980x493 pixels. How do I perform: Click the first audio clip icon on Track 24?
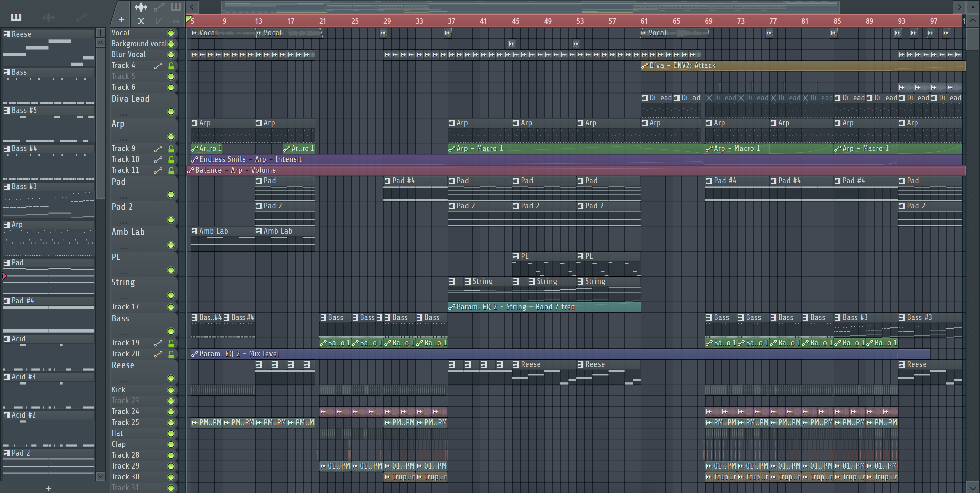[x=323, y=412]
